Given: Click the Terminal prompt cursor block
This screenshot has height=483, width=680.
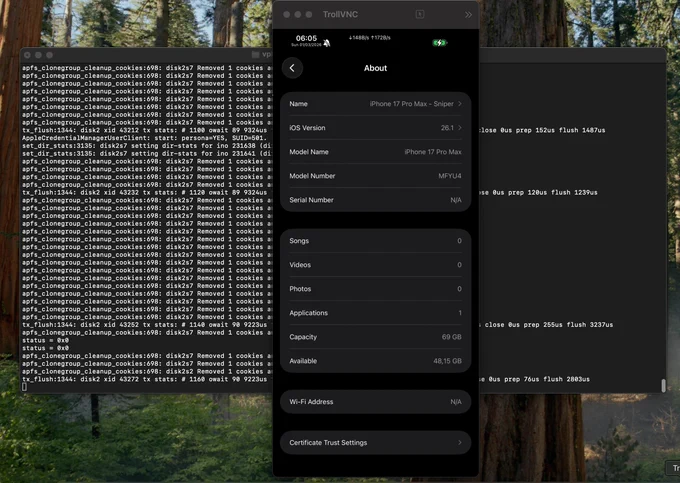Looking at the screenshot, I should (24, 387).
